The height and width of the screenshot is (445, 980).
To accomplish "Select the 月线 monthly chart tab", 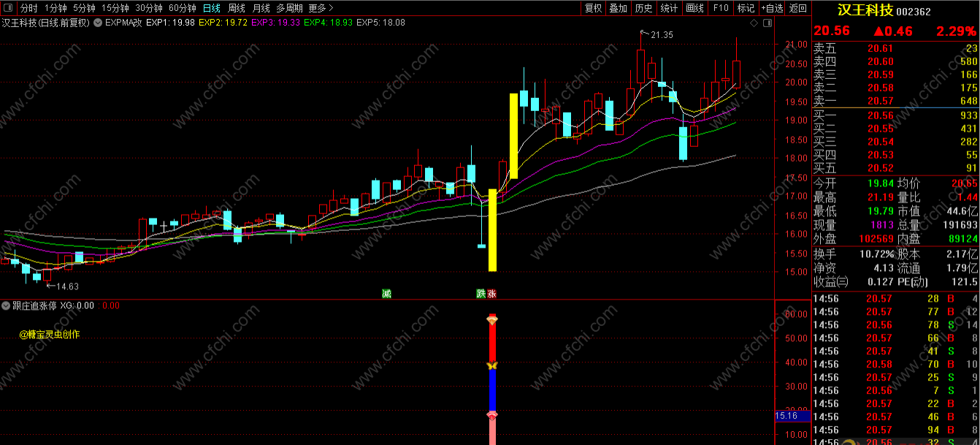I will tap(261, 8).
